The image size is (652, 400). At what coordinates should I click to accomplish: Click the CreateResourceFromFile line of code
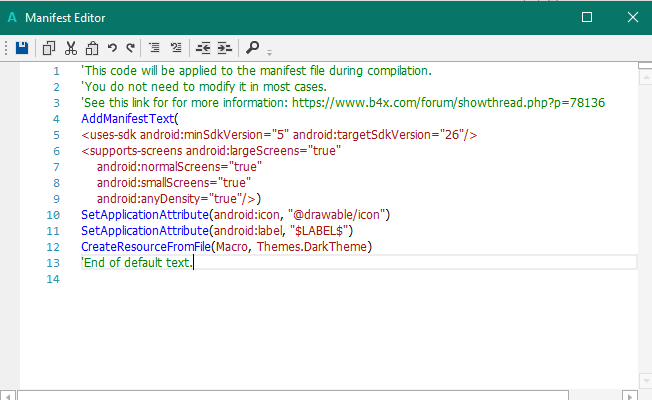(226, 246)
